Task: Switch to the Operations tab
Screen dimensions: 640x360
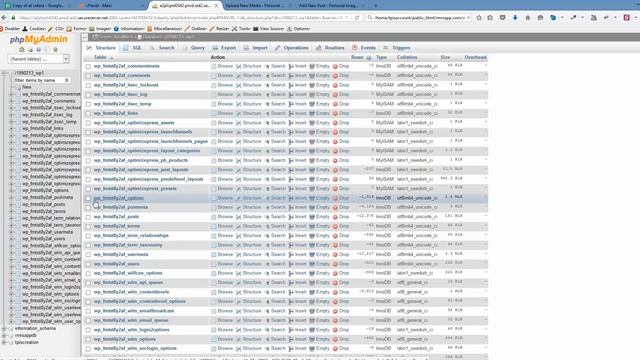Action: point(291,48)
